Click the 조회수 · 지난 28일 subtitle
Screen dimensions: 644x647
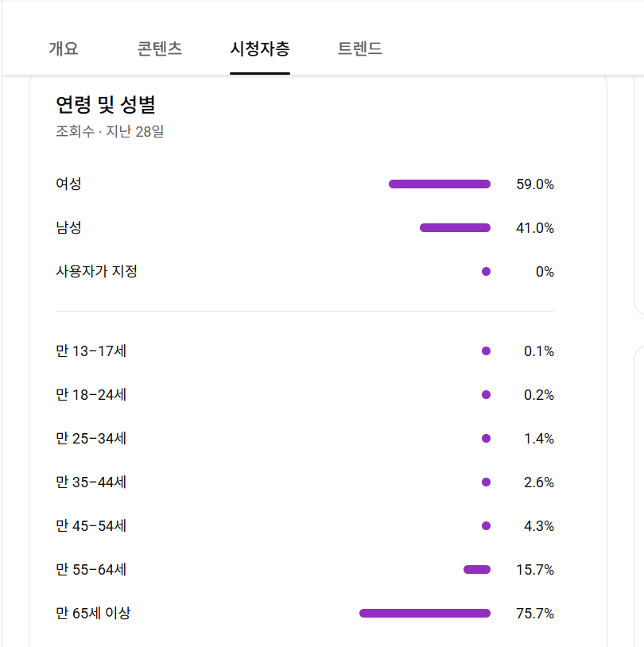(110, 131)
